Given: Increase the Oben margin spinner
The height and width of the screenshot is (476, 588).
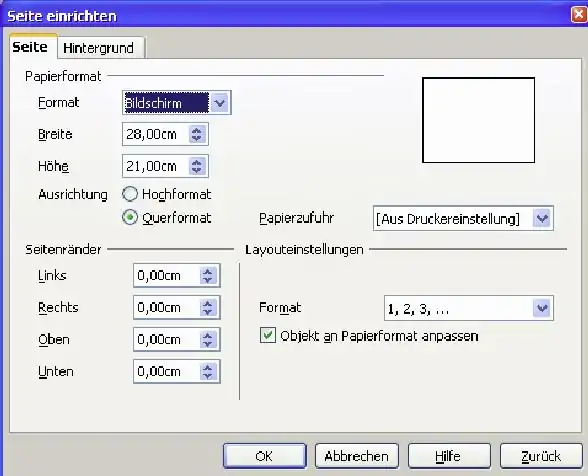Looking at the screenshot, I should point(208,335).
